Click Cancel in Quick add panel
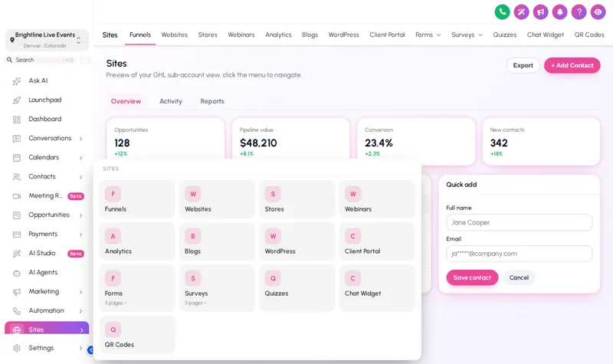This screenshot has width=613, height=364. [x=519, y=277]
